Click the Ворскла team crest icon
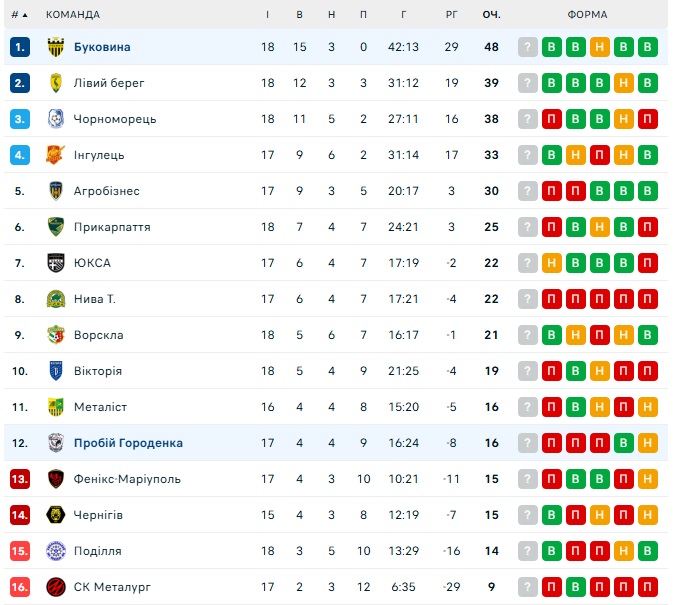Screen dimensions: 678x605 coord(56,335)
